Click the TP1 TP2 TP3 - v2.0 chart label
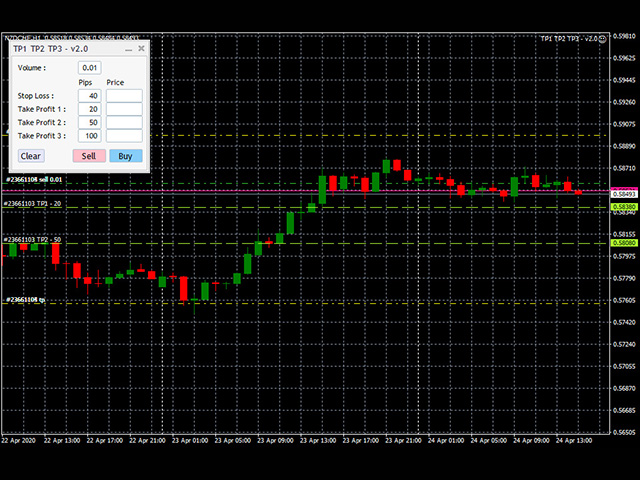Screen dimensions: 640x480 (x=569, y=39)
